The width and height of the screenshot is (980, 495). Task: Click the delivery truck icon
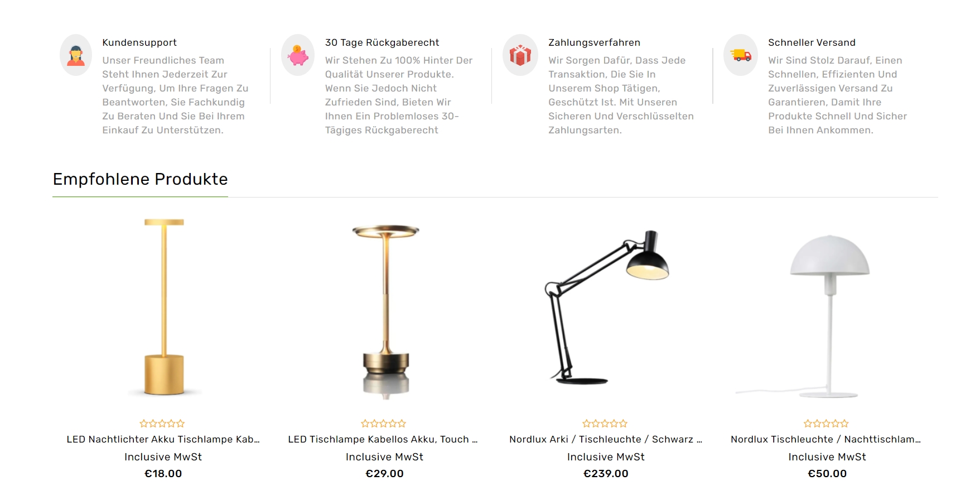[741, 55]
